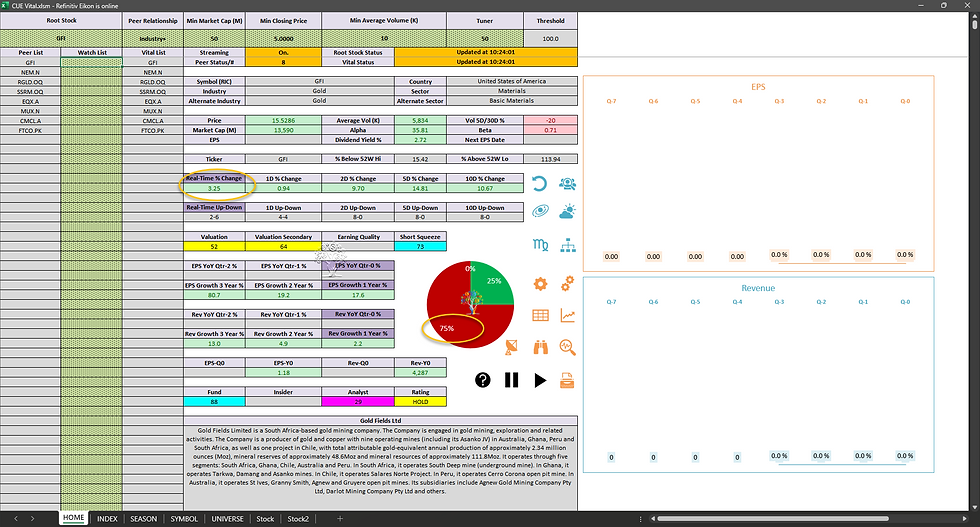Open the SYMBOL sheet tab
Screen dimensions: 980x527
[x=184, y=518]
